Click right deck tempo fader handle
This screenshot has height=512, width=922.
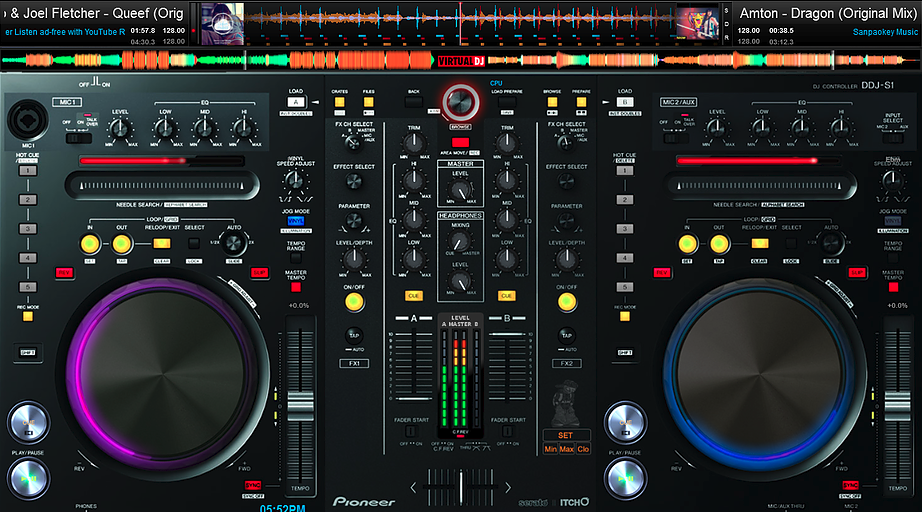(898, 404)
